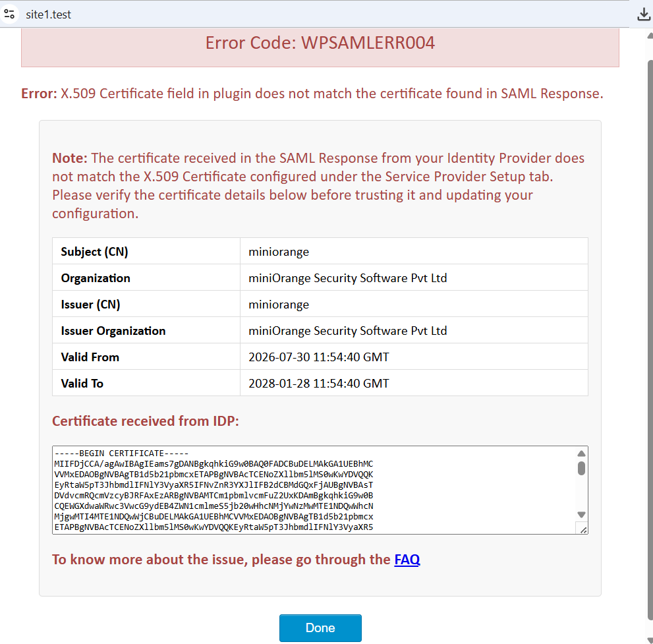Click the certificate box scroll down arrow

pyautogui.click(x=581, y=514)
